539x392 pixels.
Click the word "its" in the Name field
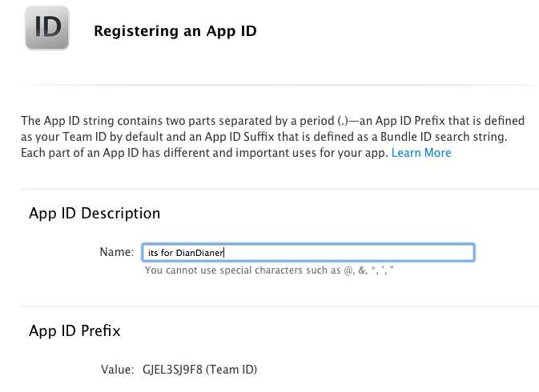(153, 253)
